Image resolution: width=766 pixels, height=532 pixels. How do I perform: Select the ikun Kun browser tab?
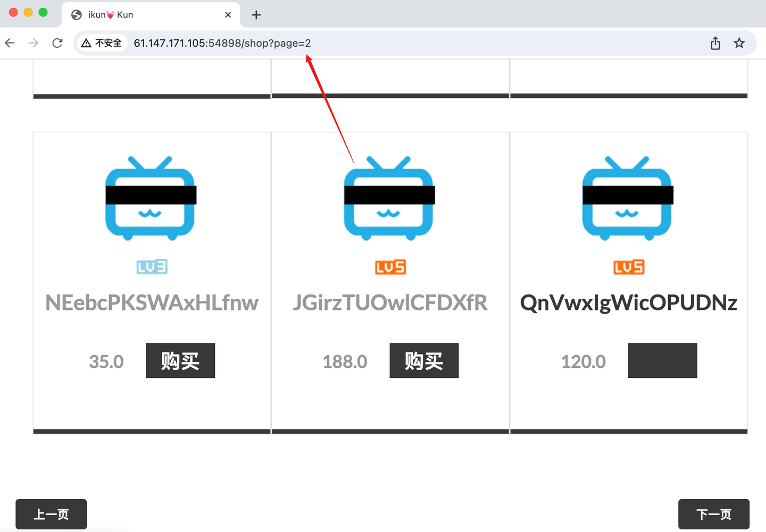[x=151, y=15]
